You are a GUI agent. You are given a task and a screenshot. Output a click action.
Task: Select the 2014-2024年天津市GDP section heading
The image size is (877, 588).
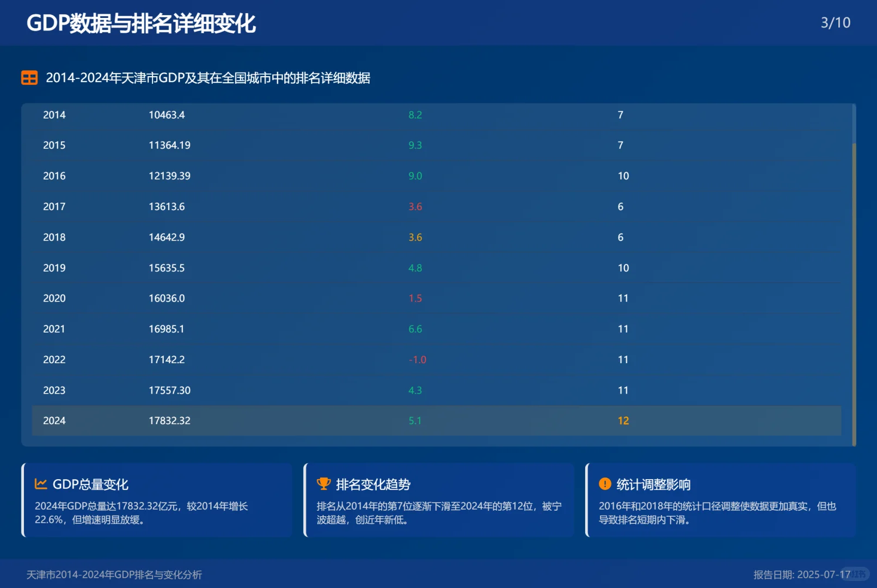(209, 78)
